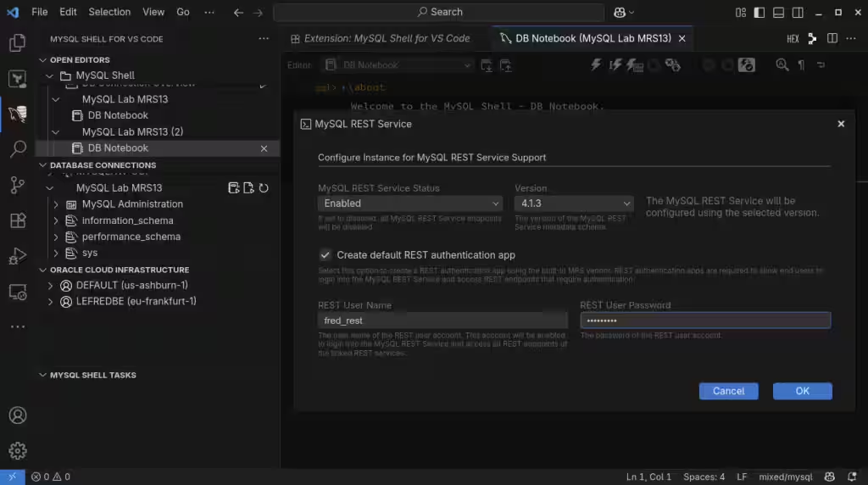Open the Extensions view

(17, 220)
